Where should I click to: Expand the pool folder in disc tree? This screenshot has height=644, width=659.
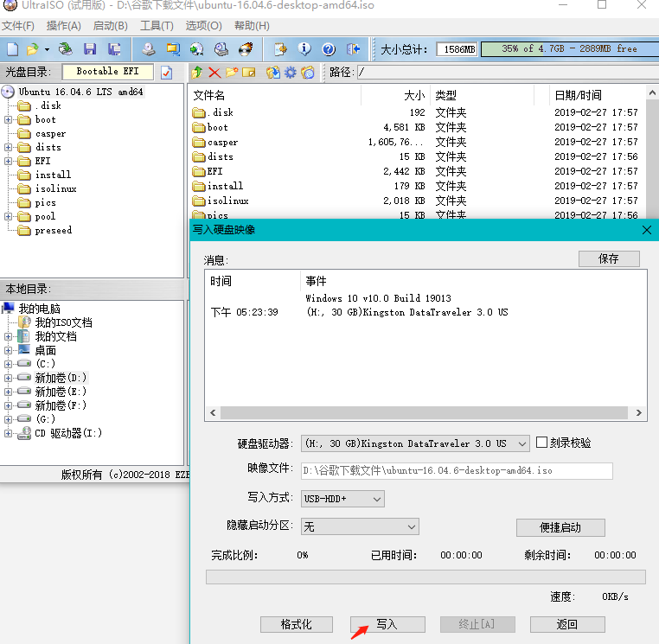[x=8, y=217]
